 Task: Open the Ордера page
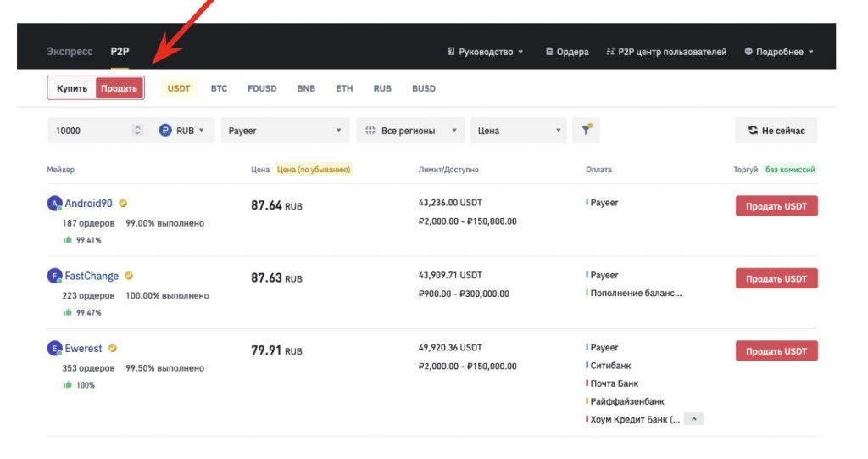tap(567, 52)
